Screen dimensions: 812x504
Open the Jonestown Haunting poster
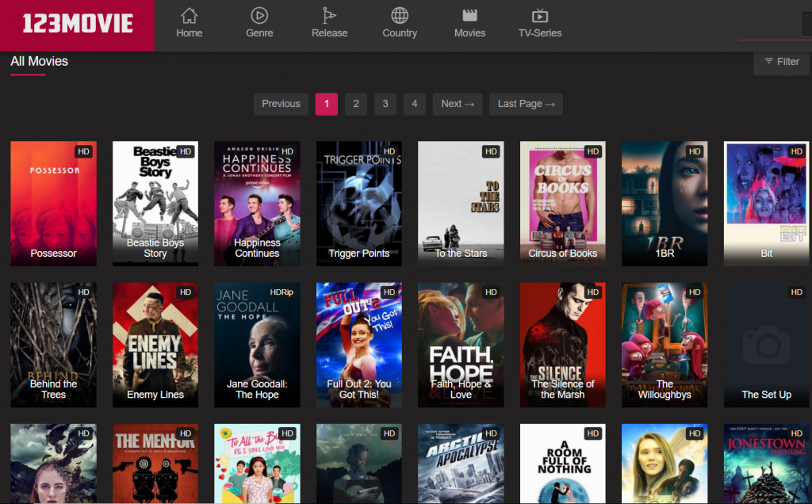click(x=767, y=464)
